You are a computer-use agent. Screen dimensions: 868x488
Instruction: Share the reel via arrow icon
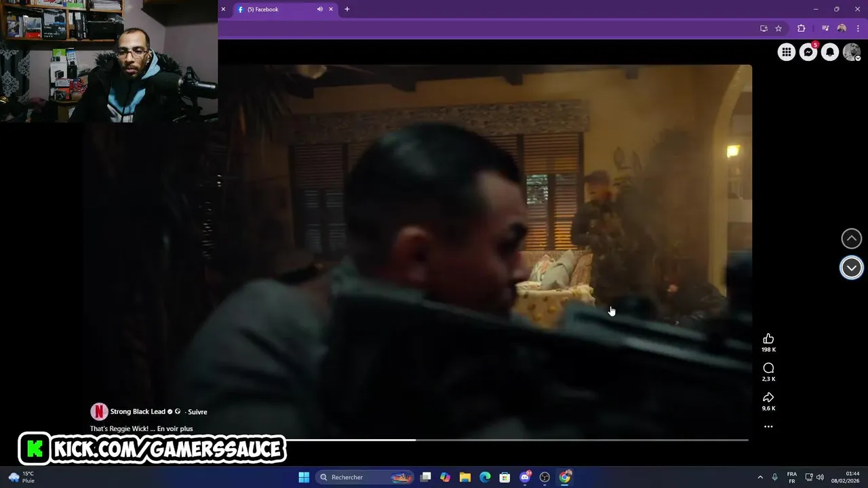(768, 397)
